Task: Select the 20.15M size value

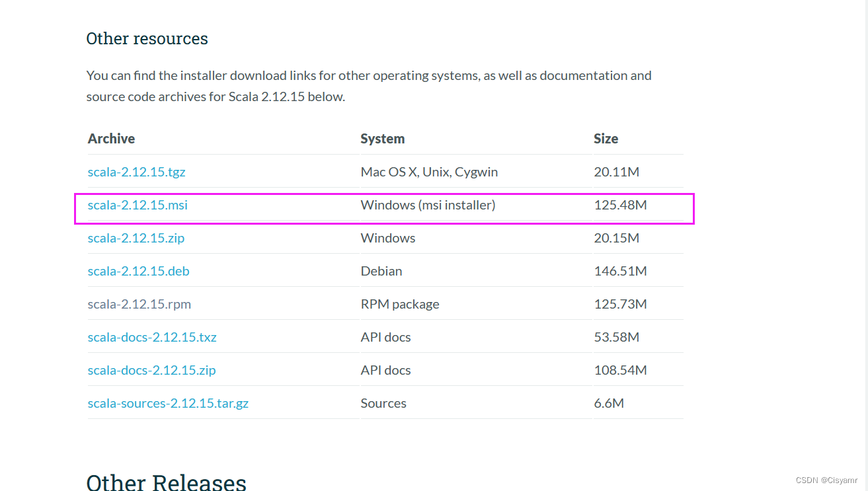Action: click(617, 238)
